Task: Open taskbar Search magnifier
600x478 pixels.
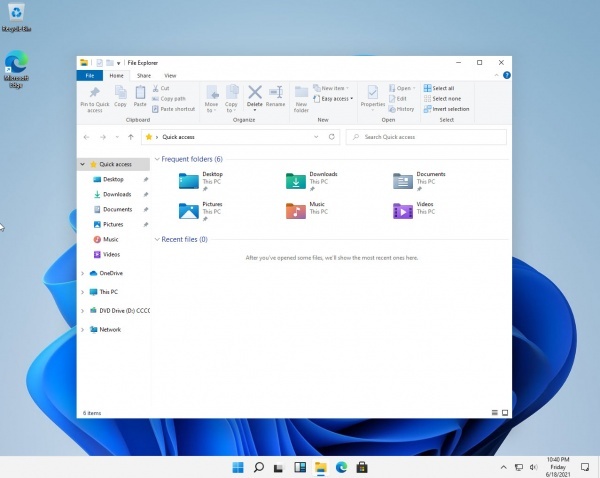Action: pyautogui.click(x=259, y=467)
